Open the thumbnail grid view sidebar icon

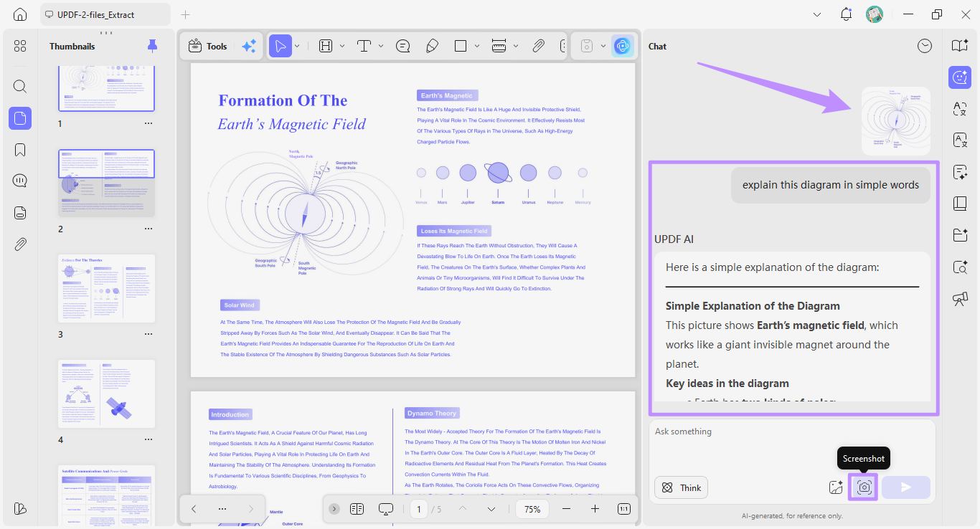20,46
